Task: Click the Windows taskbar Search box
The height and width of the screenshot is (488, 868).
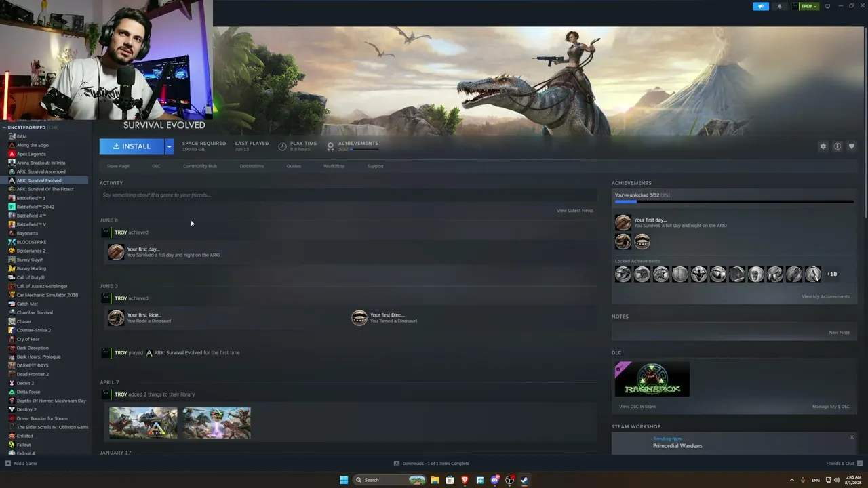Action: click(x=390, y=480)
